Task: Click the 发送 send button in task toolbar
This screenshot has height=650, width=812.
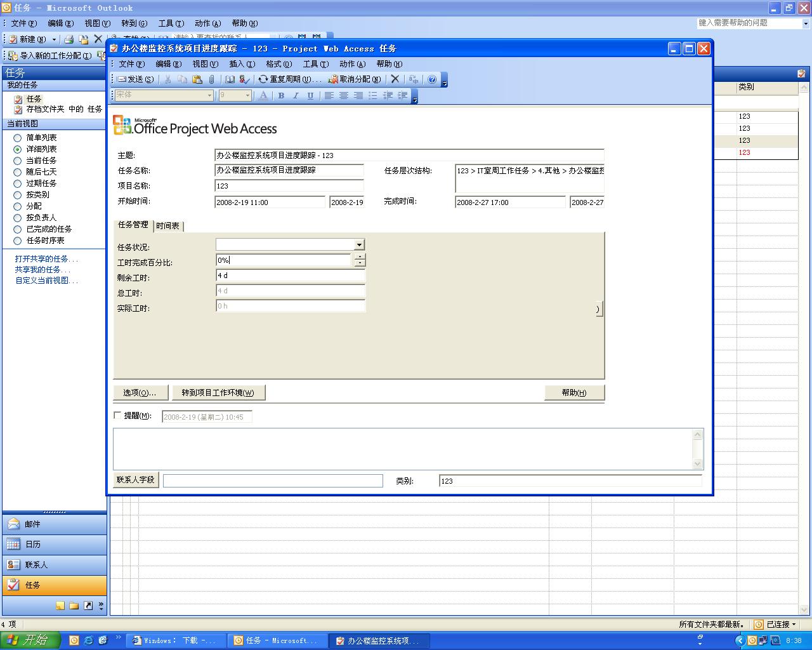Action: coord(136,79)
